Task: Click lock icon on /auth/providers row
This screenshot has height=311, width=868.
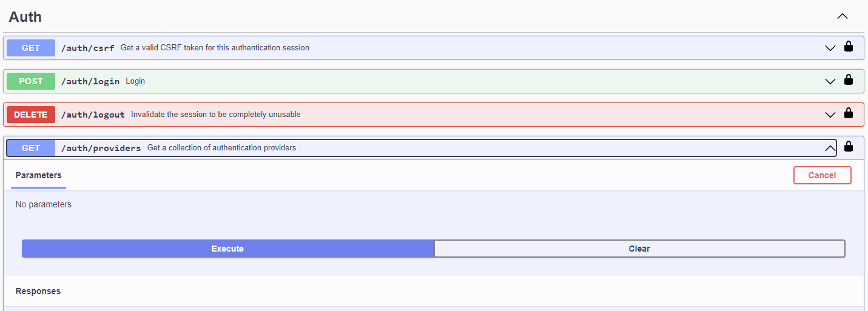Action: pyautogui.click(x=849, y=147)
